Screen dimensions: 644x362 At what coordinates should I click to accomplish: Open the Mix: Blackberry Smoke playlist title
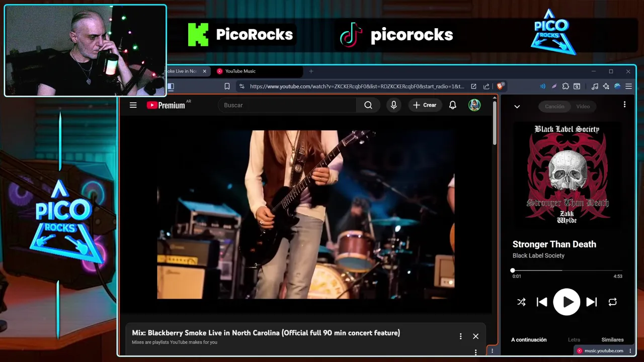(x=266, y=333)
